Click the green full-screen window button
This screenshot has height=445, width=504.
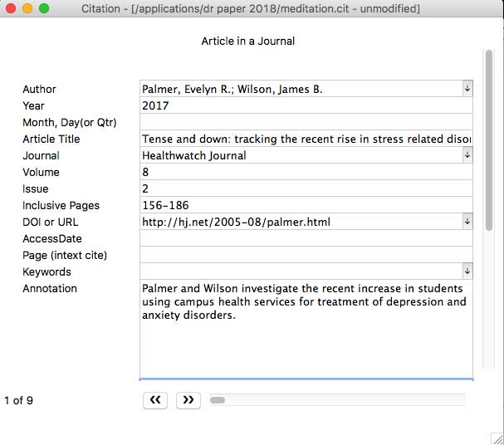(x=44, y=8)
